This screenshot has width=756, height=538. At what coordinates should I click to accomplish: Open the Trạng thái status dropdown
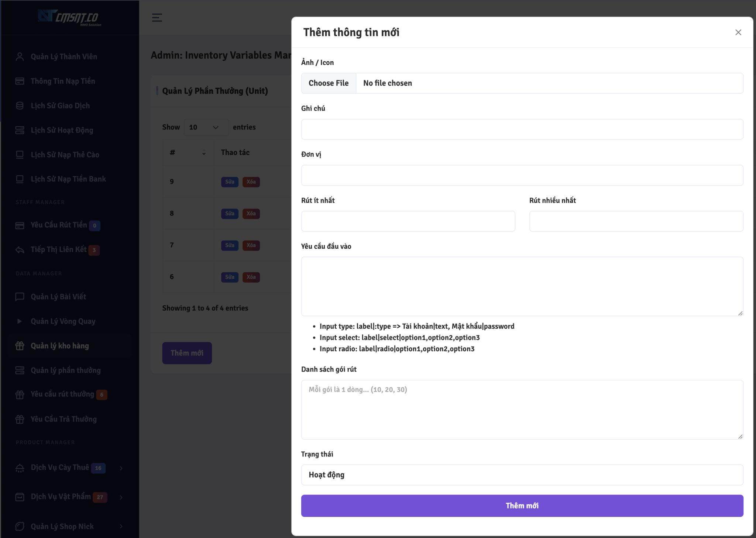pos(522,475)
